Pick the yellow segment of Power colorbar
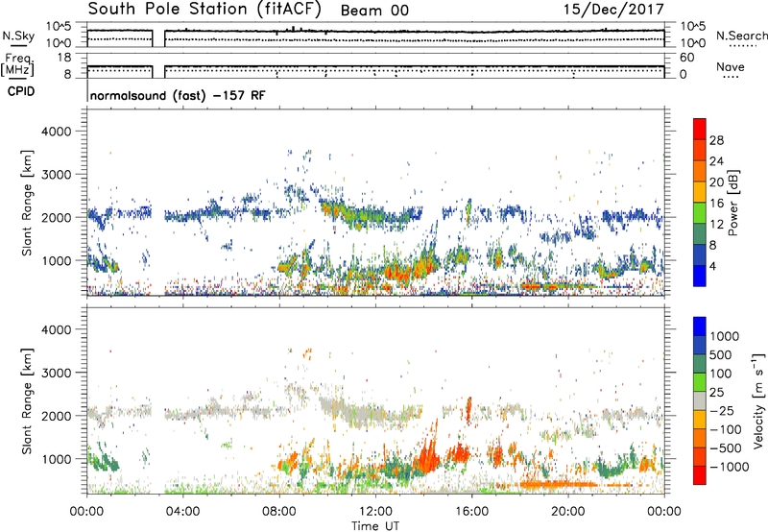This screenshot has height=532, width=768. click(700, 191)
